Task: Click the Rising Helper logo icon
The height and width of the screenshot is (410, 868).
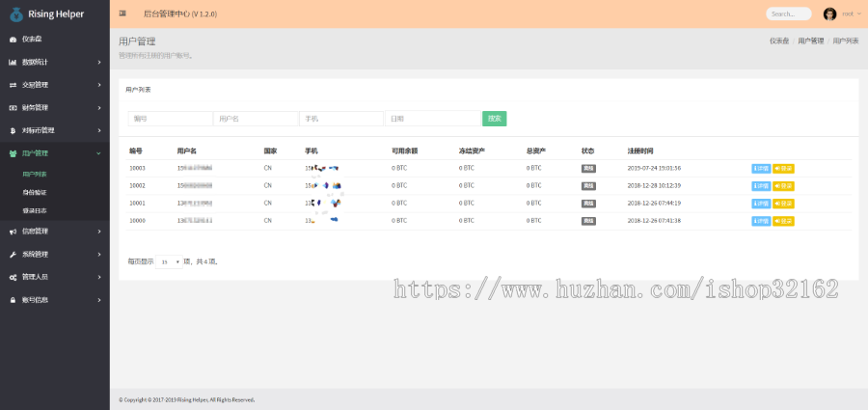Action: (x=16, y=14)
